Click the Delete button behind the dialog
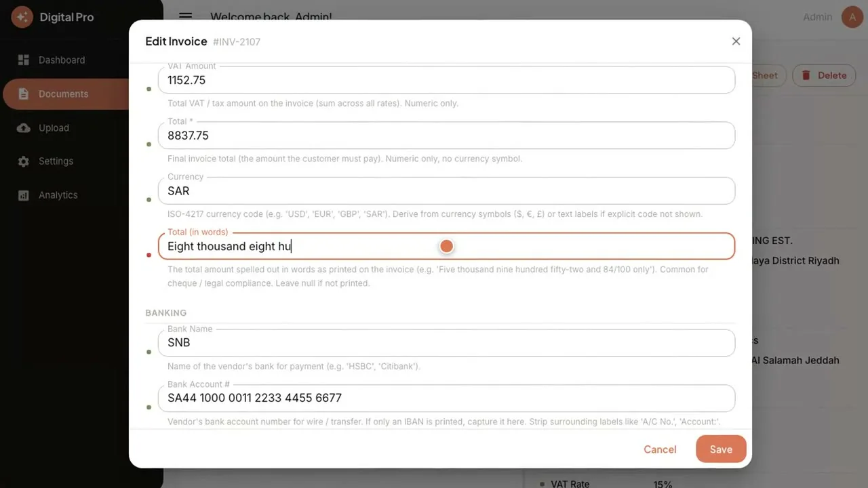Image resolution: width=868 pixels, height=488 pixels. pos(825,75)
